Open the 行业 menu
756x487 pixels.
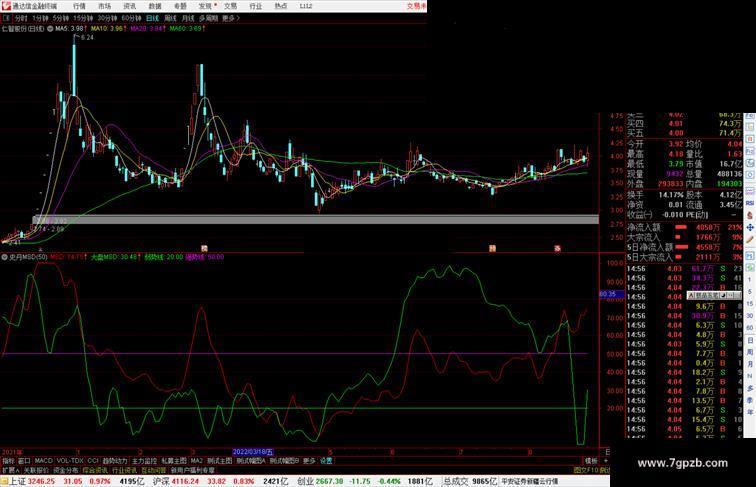click(x=256, y=6)
